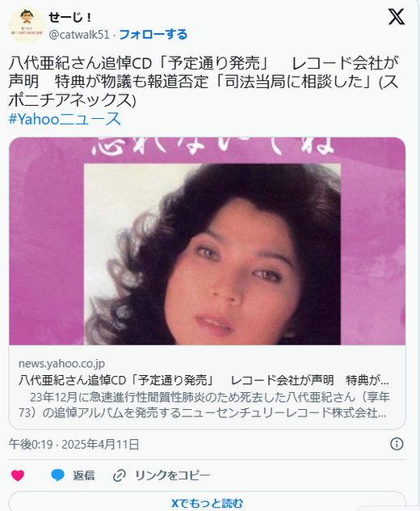This screenshot has width=420, height=511.
Task: Open the せーじ！ display name
Action: pos(70,17)
